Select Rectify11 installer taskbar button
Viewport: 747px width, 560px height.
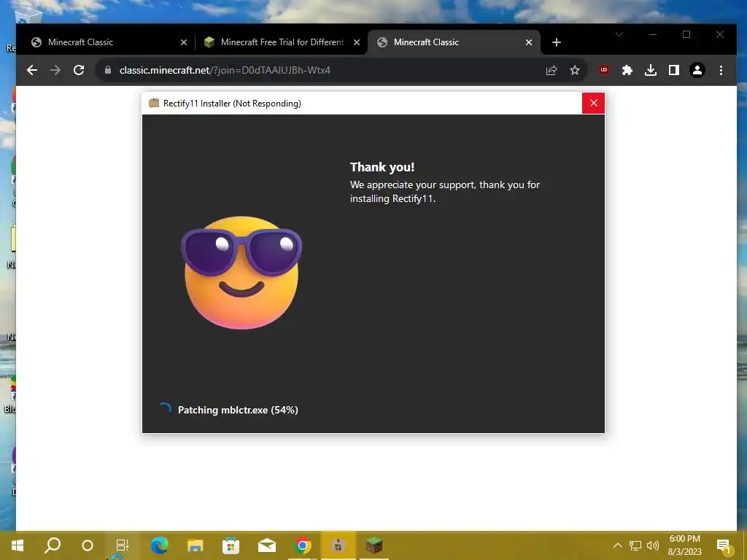pyautogui.click(x=338, y=545)
